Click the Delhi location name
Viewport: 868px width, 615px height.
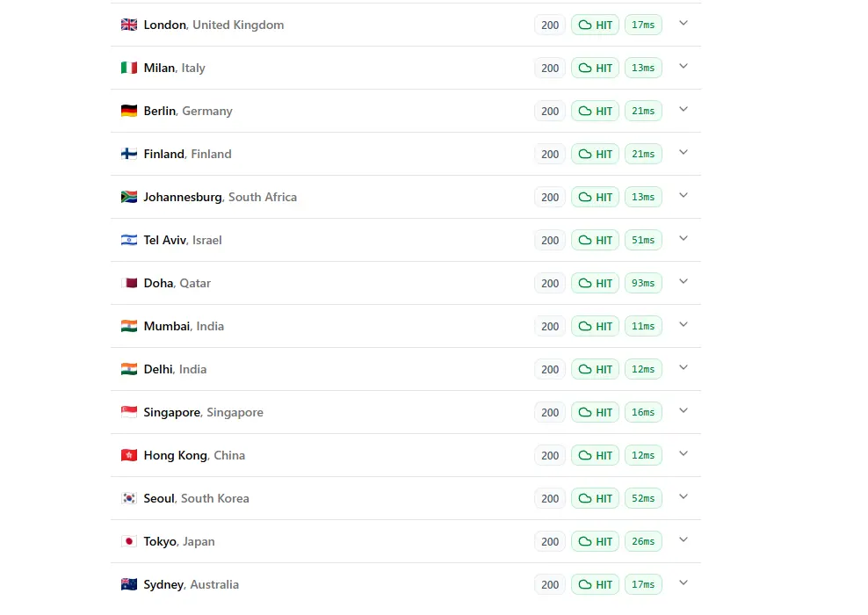[x=158, y=369]
